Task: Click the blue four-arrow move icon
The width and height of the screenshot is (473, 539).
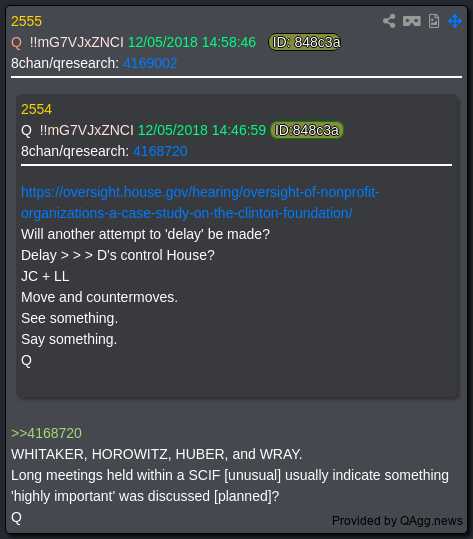Action: click(455, 21)
